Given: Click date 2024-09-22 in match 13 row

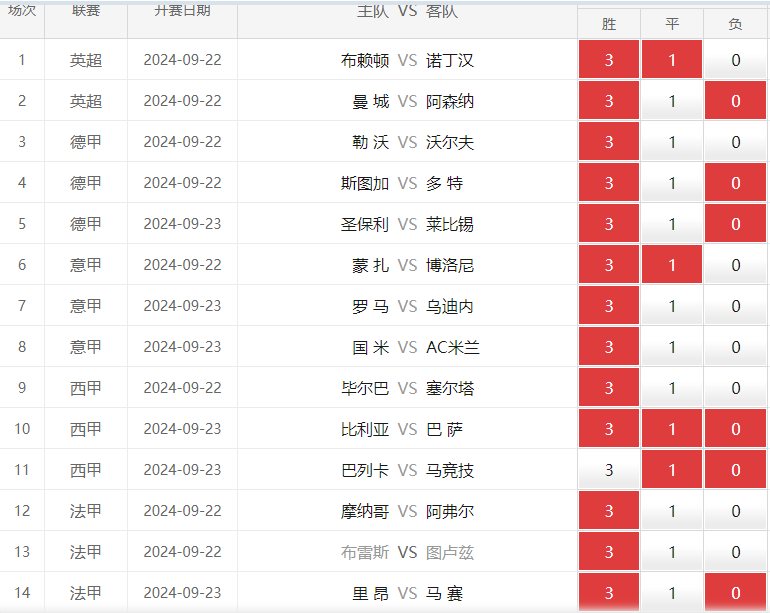Looking at the screenshot, I should click(x=183, y=552).
